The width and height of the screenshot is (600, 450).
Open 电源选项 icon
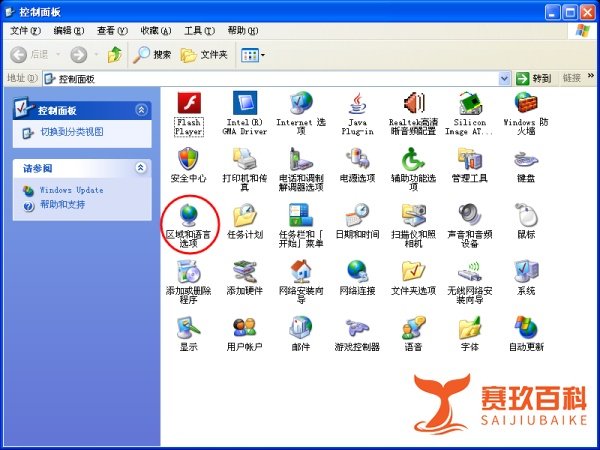(357, 165)
